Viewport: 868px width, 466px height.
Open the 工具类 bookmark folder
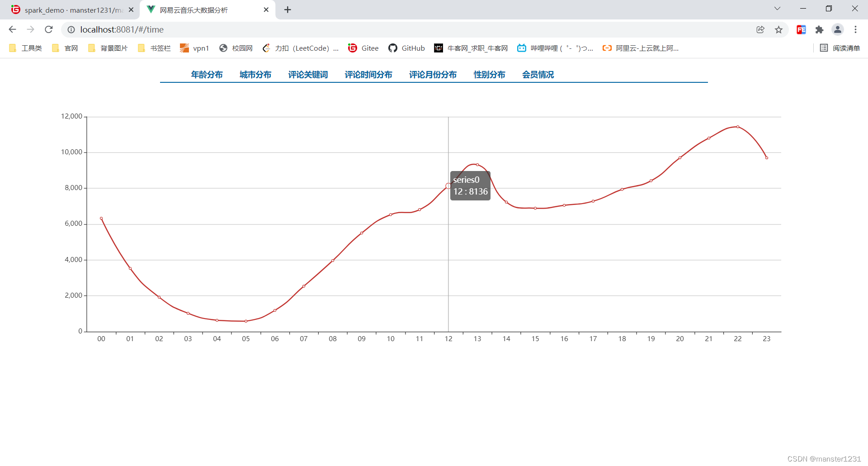25,48
